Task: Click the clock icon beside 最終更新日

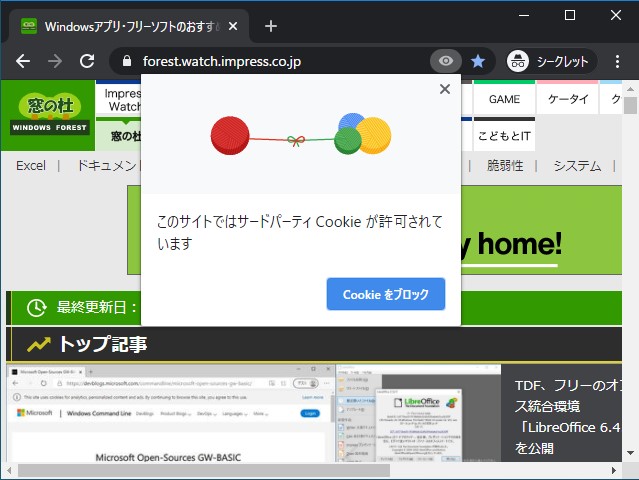Action: (36, 307)
